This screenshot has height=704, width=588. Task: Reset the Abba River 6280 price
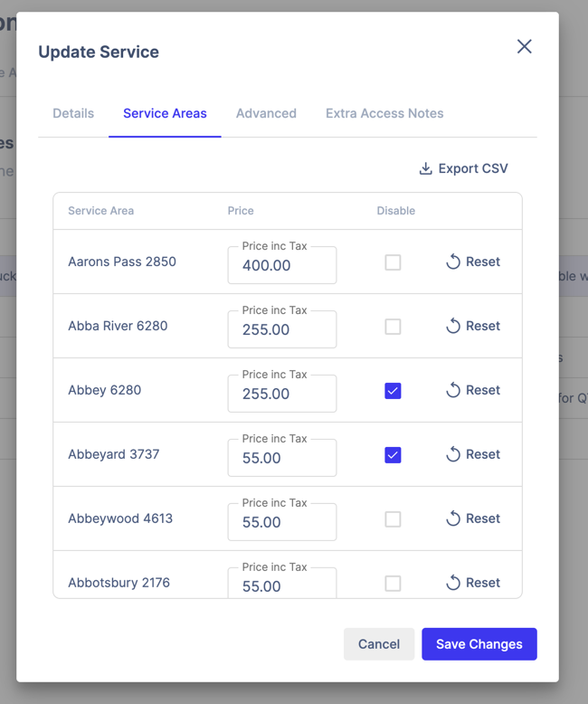tap(472, 326)
